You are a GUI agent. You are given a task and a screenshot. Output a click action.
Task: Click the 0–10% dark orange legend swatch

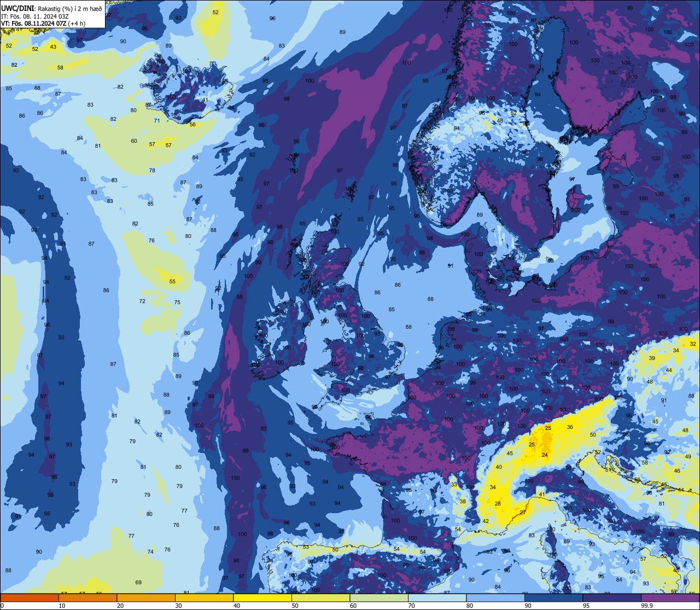30,597
